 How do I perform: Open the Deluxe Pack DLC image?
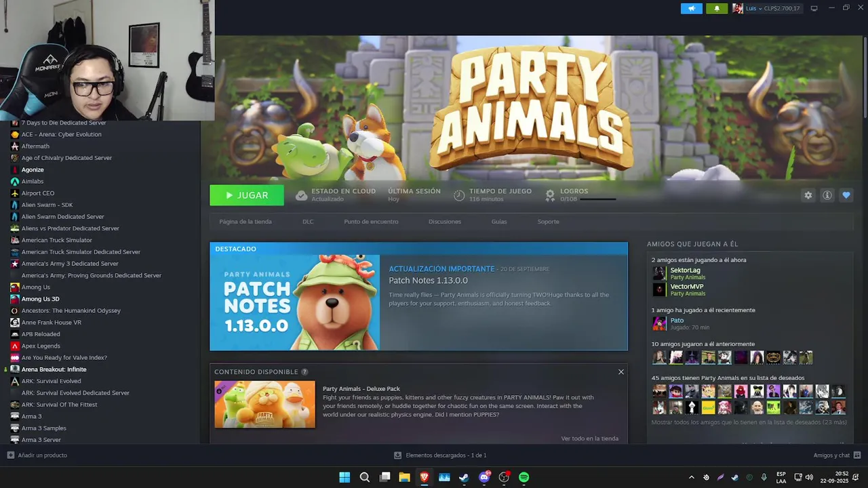(x=265, y=405)
